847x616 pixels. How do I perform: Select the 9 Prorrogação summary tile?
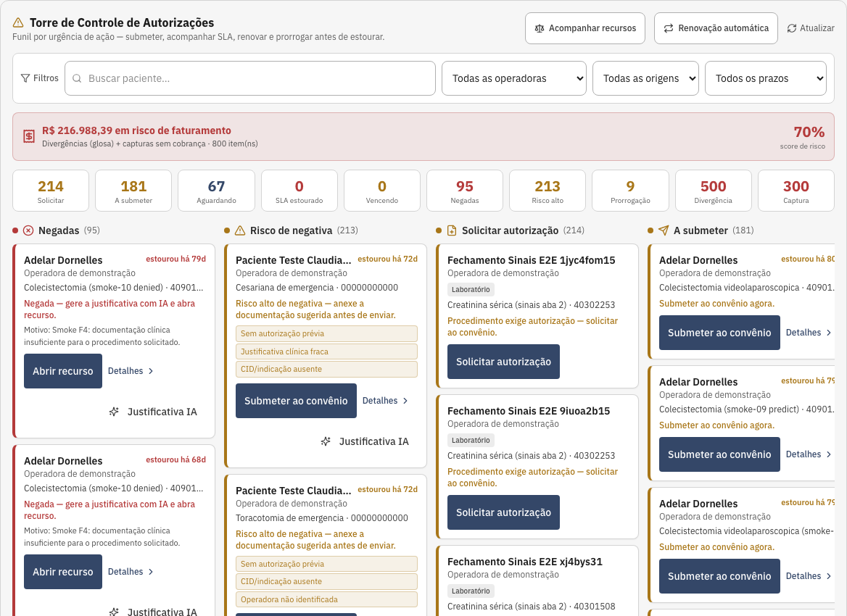[630, 191]
